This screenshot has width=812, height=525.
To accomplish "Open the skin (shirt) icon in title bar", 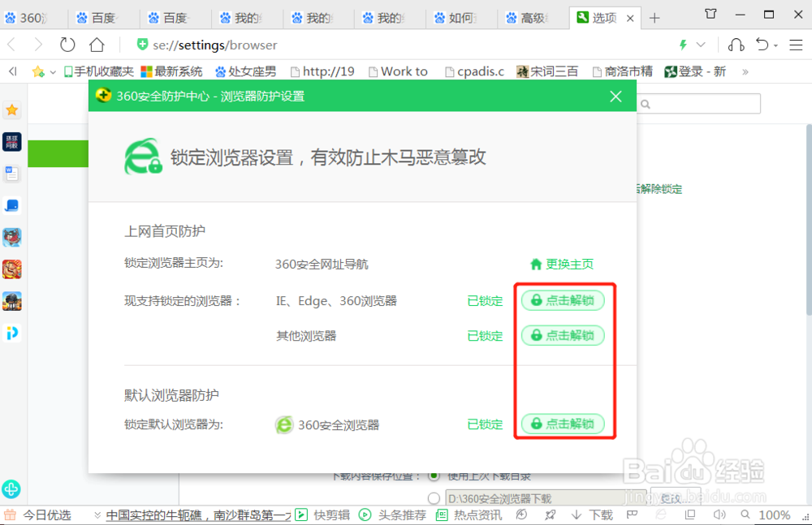I will click(711, 14).
